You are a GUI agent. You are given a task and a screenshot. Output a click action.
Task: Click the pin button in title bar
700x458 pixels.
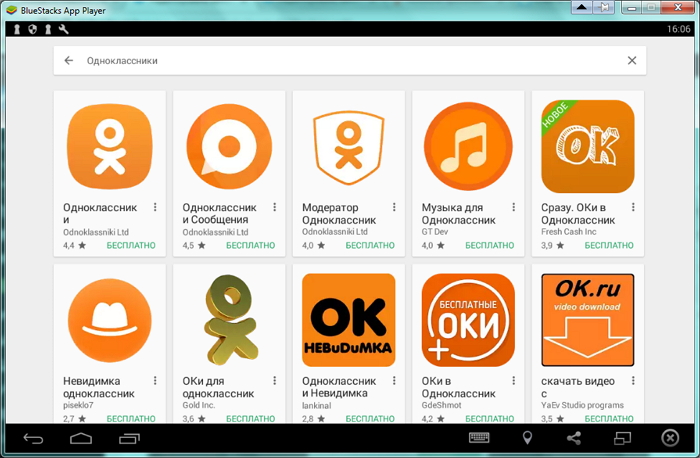tap(604, 8)
